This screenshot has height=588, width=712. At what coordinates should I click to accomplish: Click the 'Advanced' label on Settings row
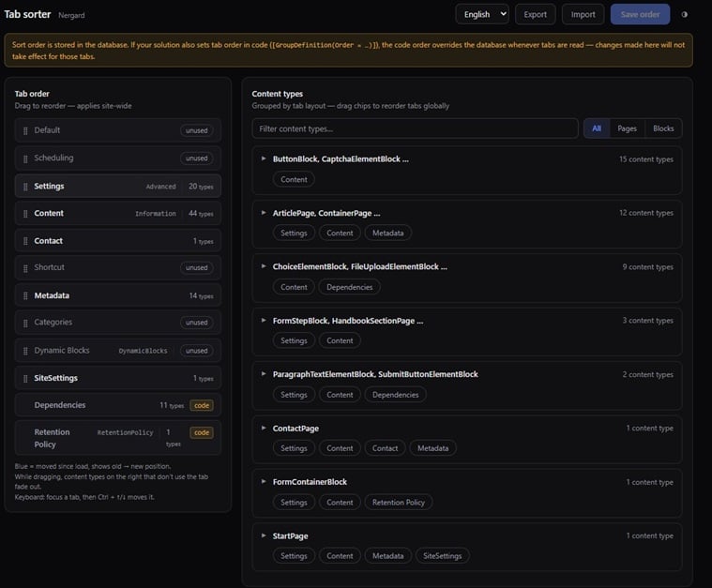click(x=160, y=187)
